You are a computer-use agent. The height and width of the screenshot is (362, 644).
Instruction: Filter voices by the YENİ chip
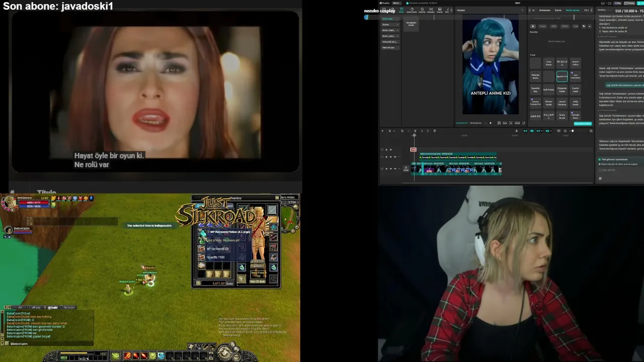553,26
